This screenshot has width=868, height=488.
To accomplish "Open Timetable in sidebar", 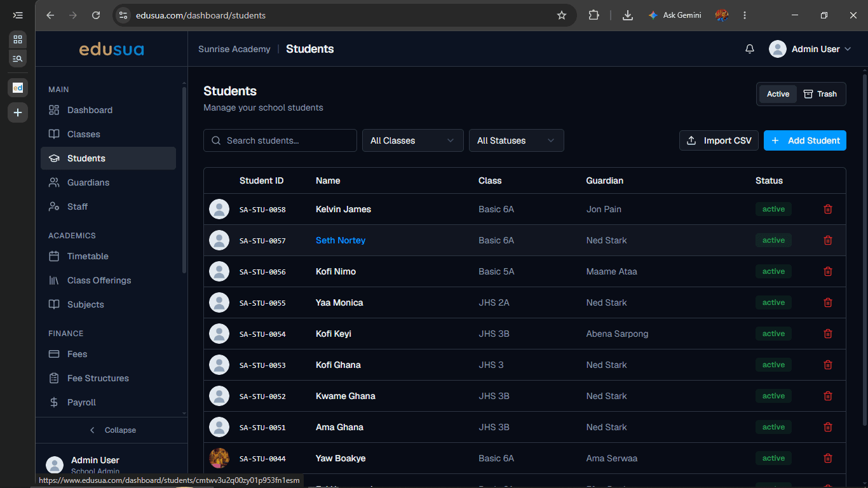I will [x=108, y=256].
